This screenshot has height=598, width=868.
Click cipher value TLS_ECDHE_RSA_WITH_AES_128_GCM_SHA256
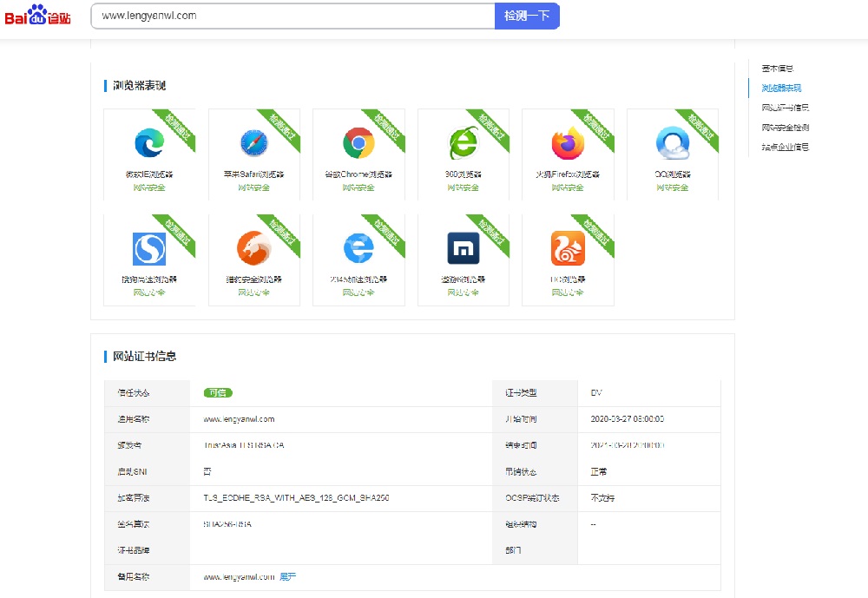click(x=296, y=498)
